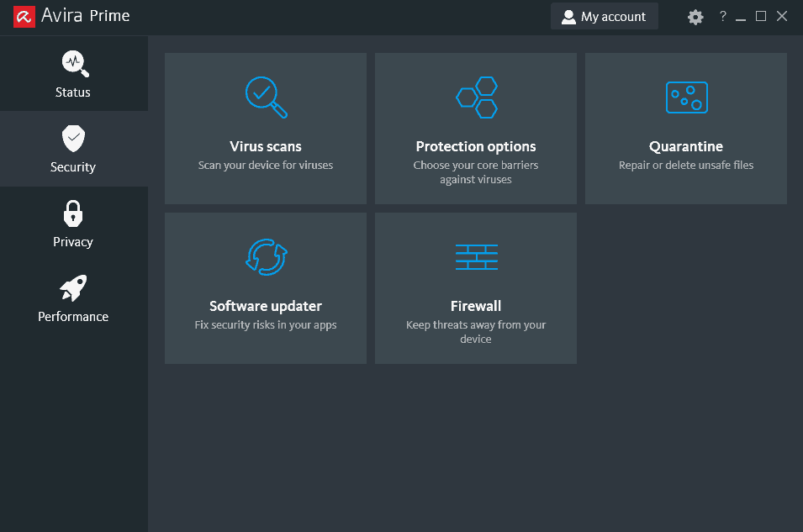Viewport: 803px width, 532px height.
Task: Click the Protection options hexagons icon
Action: tap(476, 97)
